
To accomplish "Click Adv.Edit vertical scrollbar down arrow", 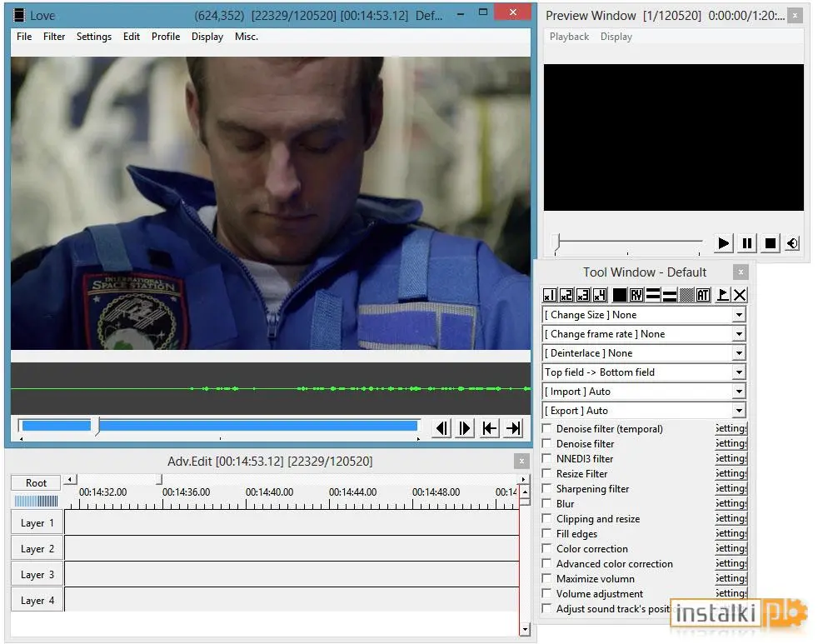I will tap(525, 630).
